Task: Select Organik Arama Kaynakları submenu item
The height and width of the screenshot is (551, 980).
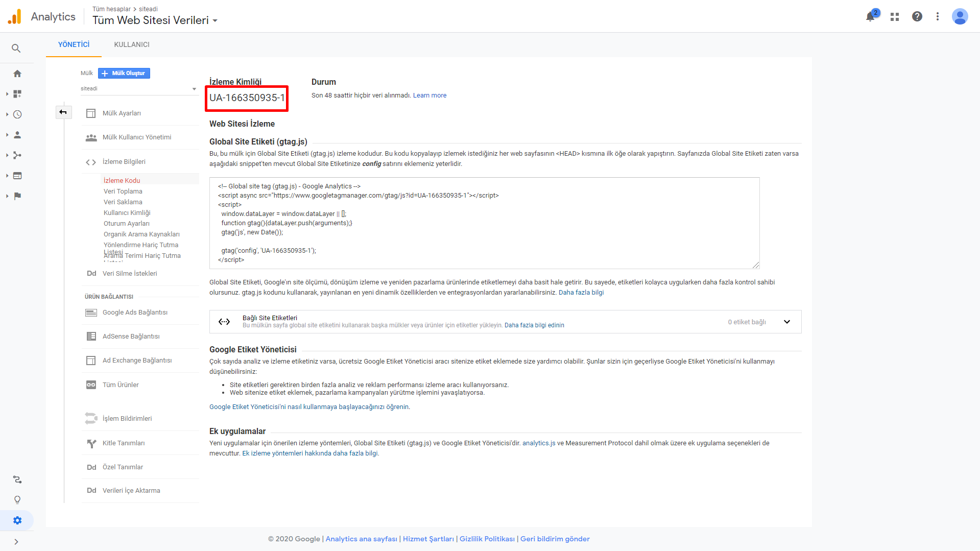Action: click(141, 234)
